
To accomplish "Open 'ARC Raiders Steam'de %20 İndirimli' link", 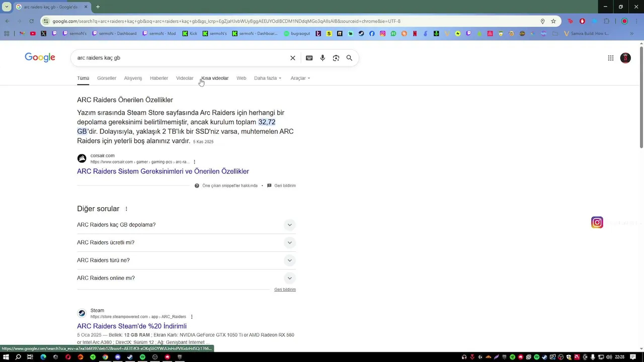I will pyautogui.click(x=132, y=326).
